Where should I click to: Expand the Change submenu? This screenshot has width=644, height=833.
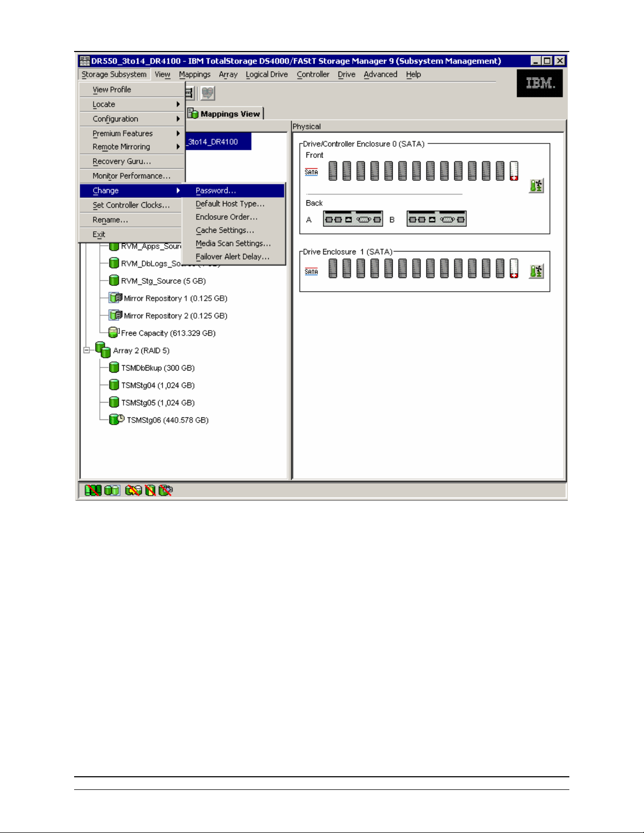(131, 191)
